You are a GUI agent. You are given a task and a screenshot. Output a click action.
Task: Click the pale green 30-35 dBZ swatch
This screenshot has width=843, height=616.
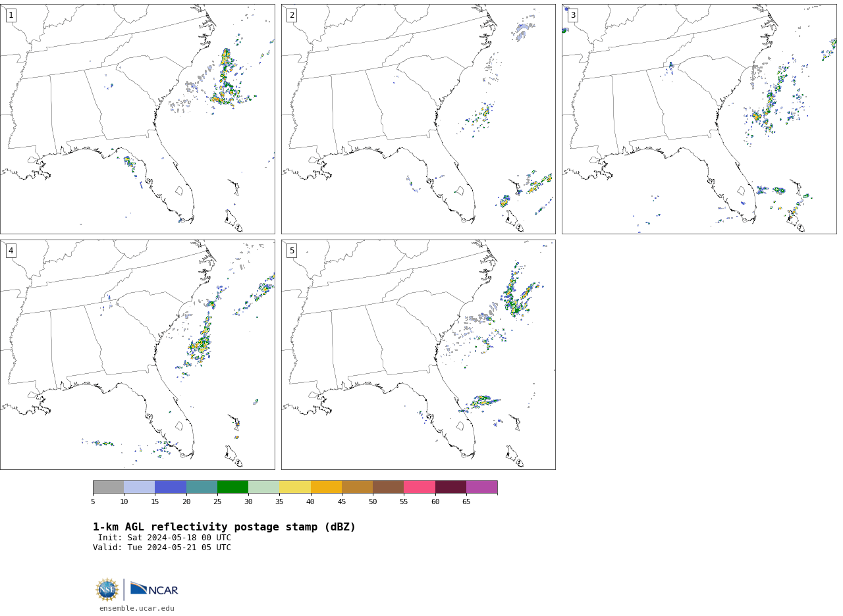263,487
